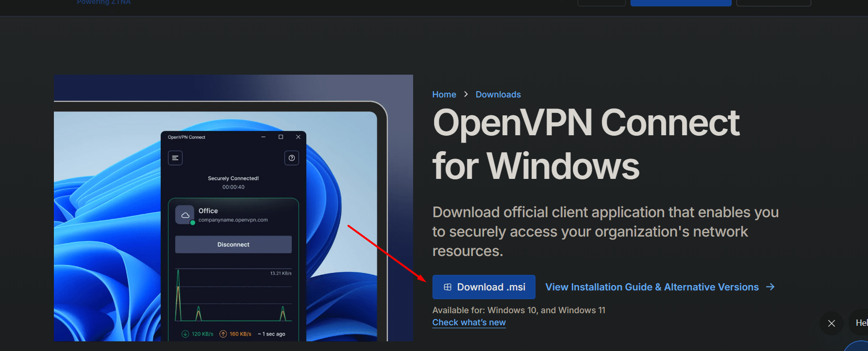
Task: Click the Download .msi button
Action: pyautogui.click(x=484, y=287)
